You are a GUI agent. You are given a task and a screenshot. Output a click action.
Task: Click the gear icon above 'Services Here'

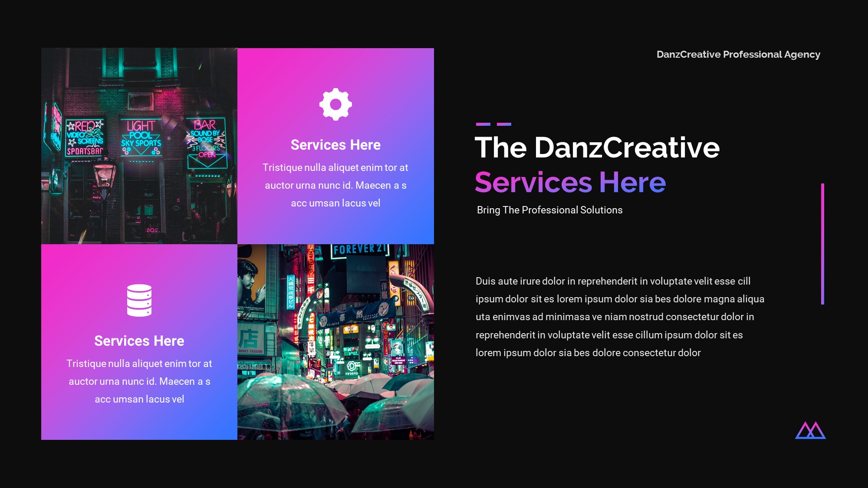(x=335, y=103)
